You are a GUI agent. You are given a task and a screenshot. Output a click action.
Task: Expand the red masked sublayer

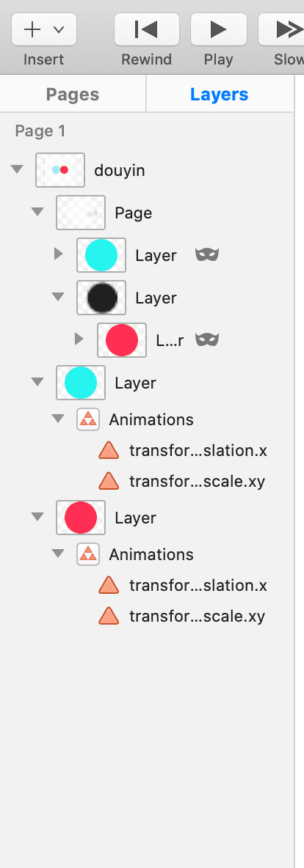pyautogui.click(x=79, y=339)
